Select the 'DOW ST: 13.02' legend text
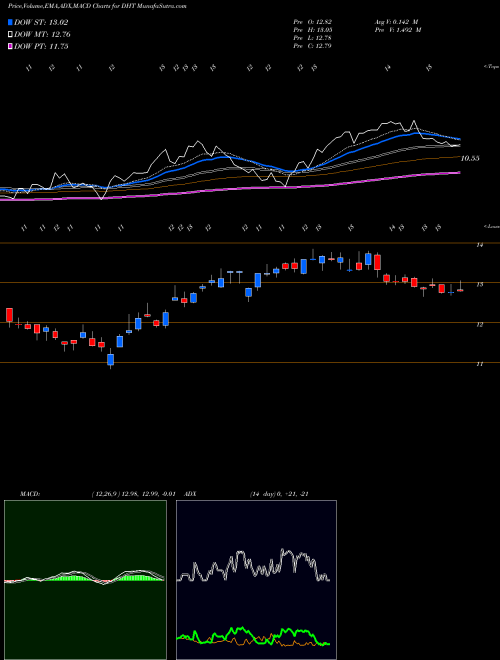 41,22
